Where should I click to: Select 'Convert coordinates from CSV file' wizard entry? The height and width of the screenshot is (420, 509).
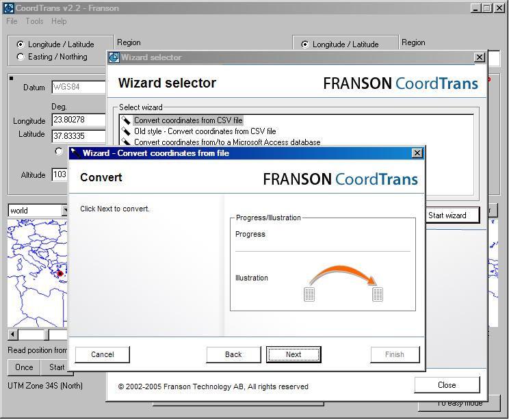tap(188, 120)
